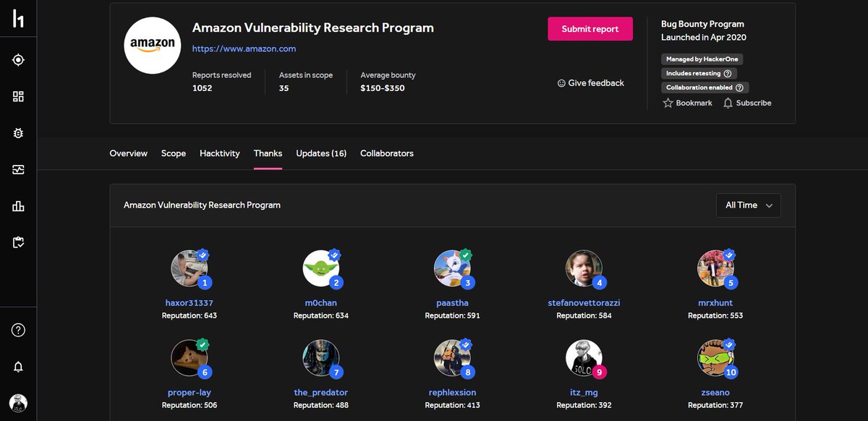Click the m0chan username link
This screenshot has width=868, height=421.
click(321, 302)
